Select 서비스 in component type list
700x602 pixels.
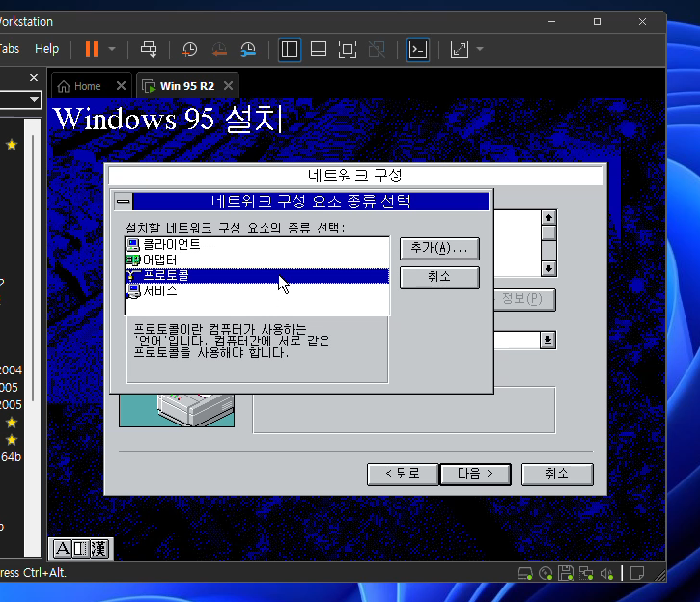pyautogui.click(x=257, y=290)
